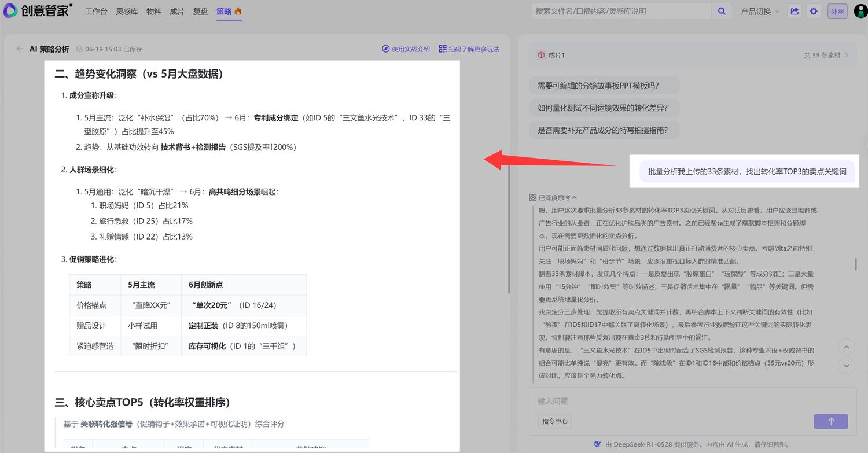Switch to the 工作台 tab
This screenshot has width=868, height=453.
[x=96, y=11]
